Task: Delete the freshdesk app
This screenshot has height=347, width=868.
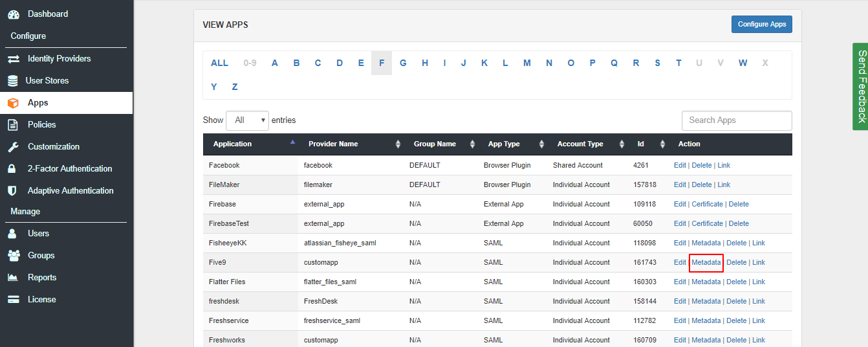Action: coord(737,301)
